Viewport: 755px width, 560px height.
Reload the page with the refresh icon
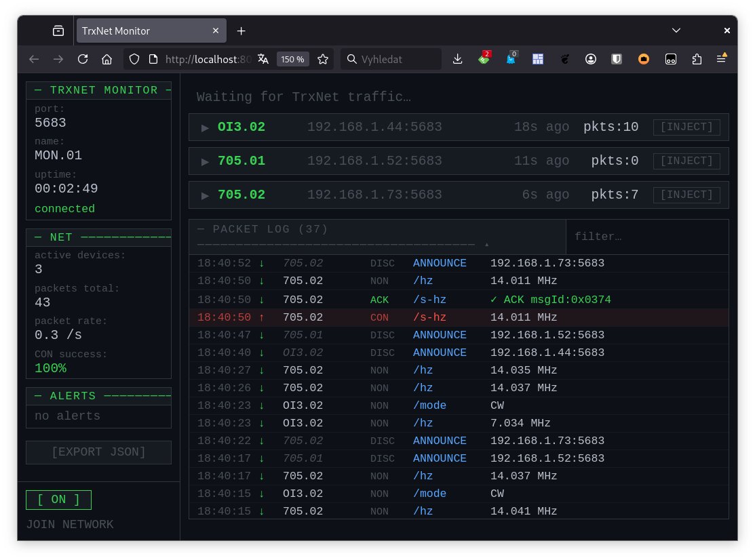click(x=83, y=59)
